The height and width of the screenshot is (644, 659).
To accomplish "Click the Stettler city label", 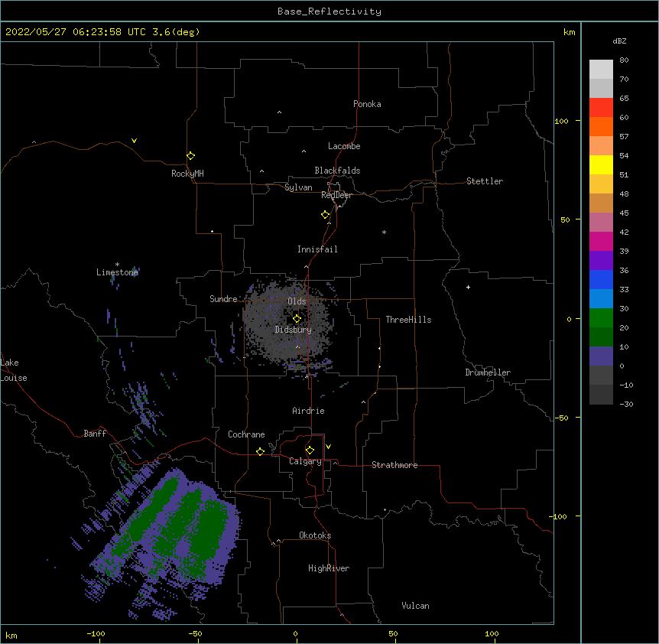I will (484, 181).
